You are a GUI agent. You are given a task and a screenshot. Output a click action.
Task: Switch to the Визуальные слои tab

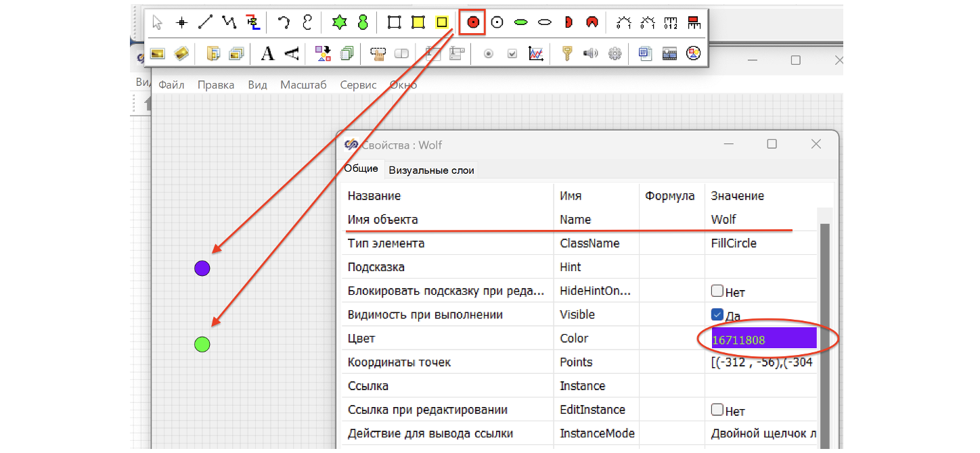click(431, 170)
